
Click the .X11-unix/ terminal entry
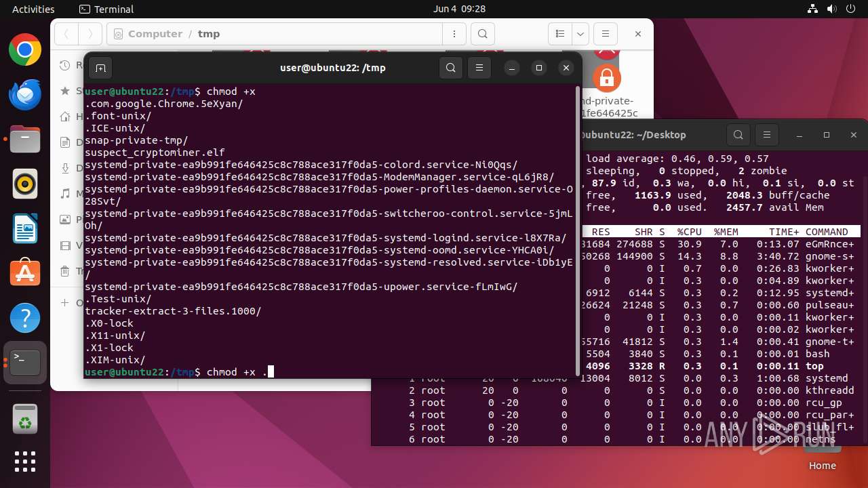[x=115, y=335]
